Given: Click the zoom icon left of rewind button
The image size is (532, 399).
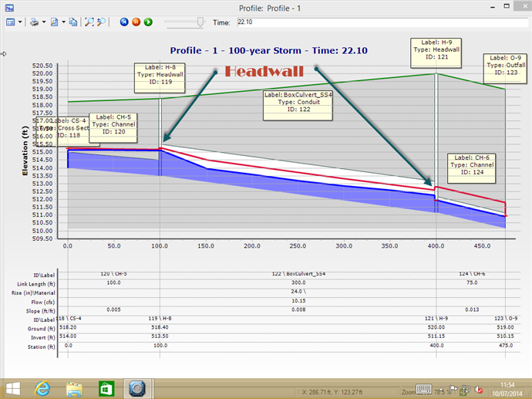Looking at the screenshot, I should (103, 22).
